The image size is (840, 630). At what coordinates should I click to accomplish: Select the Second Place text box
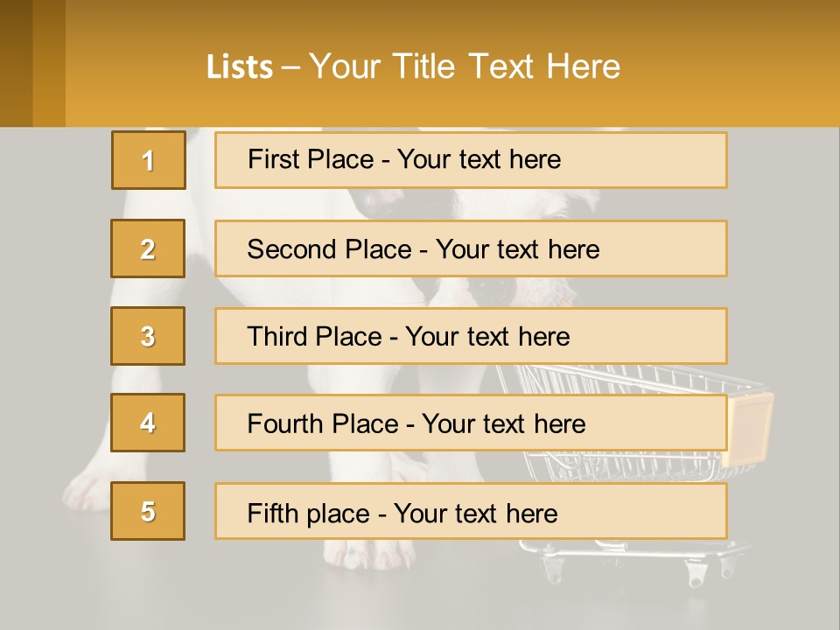point(471,248)
